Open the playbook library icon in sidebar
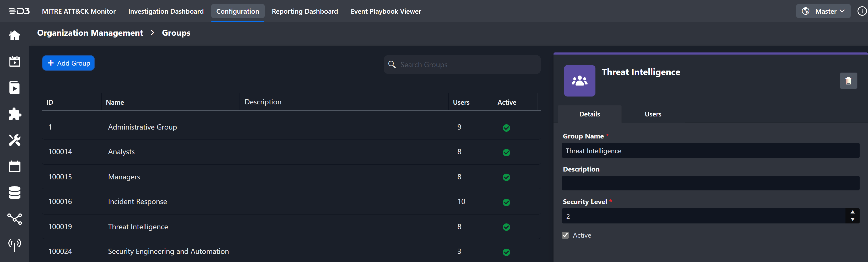The width and height of the screenshot is (868, 262). (14, 88)
